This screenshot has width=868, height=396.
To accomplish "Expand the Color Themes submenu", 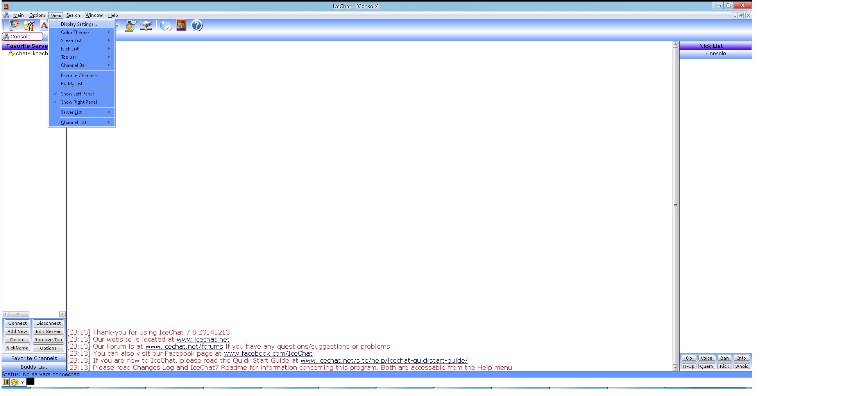I will (81, 32).
